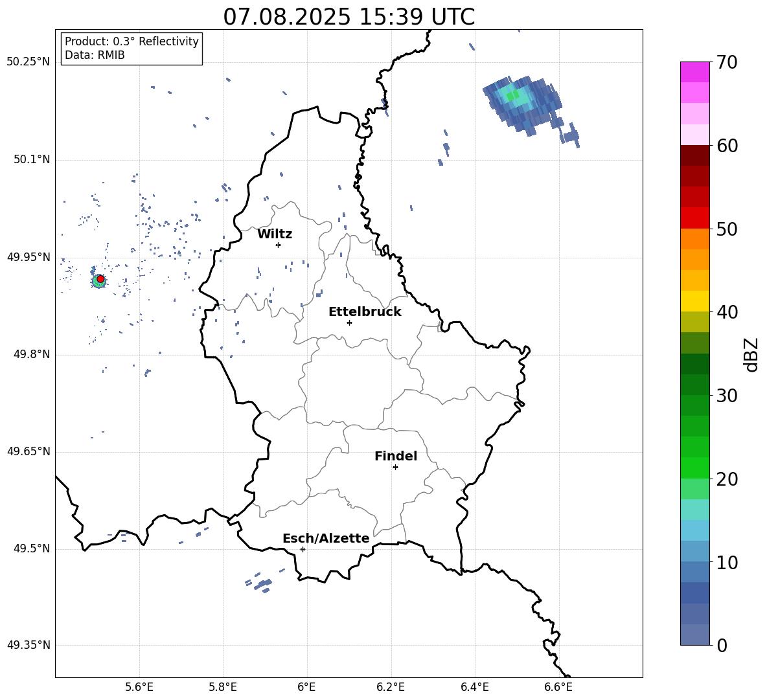Click the colorbar label 20
Viewport: 767px width, 700px height.
pos(727,479)
